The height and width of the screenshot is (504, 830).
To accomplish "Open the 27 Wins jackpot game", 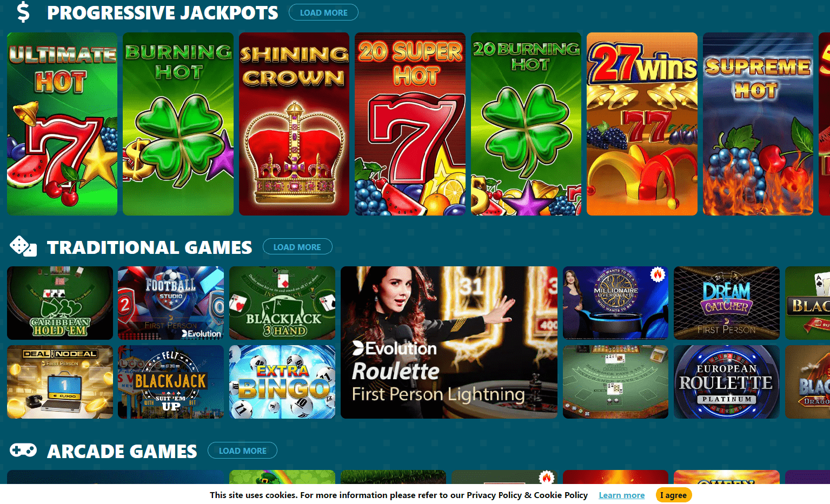I will (642, 124).
